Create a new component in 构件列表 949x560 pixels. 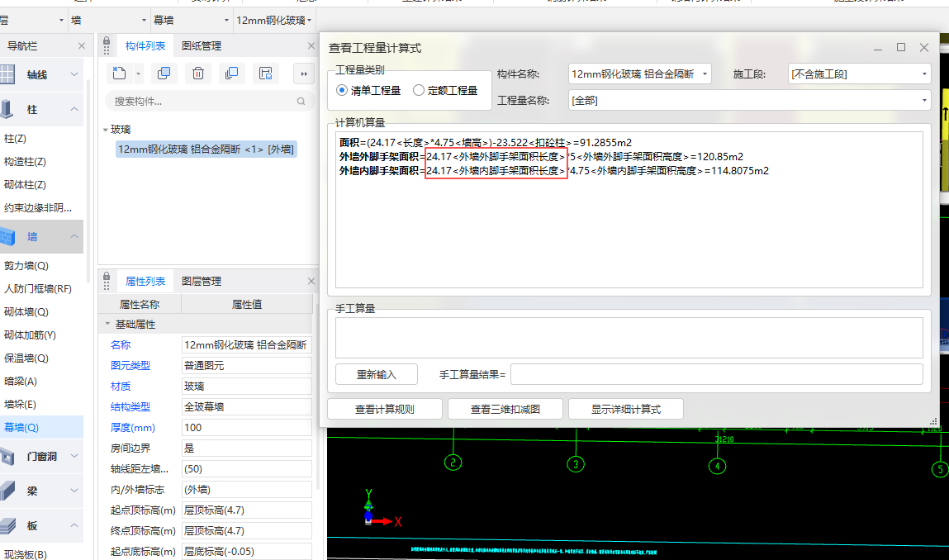tap(119, 74)
